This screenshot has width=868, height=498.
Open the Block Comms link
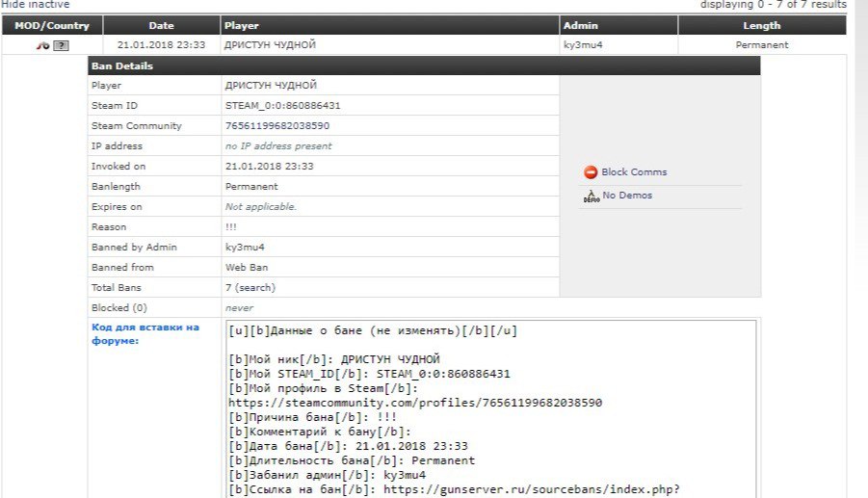(x=633, y=172)
